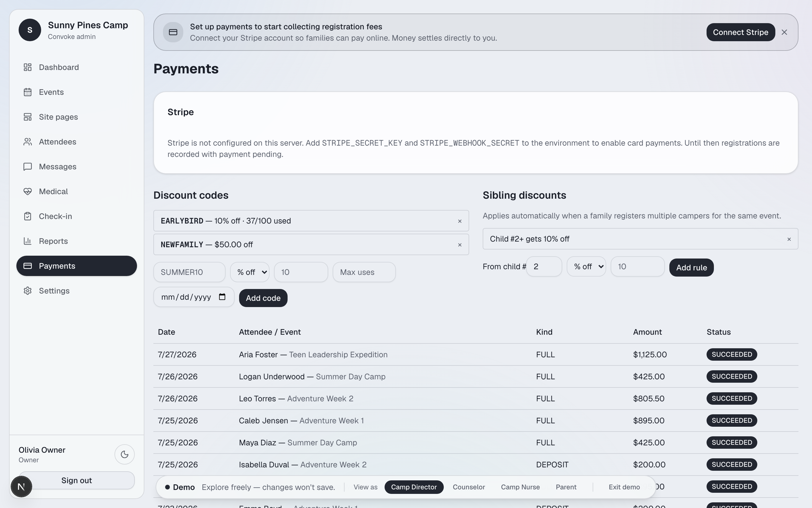Open the Dashboard page
This screenshot has width=812, height=508.
[x=76, y=67]
